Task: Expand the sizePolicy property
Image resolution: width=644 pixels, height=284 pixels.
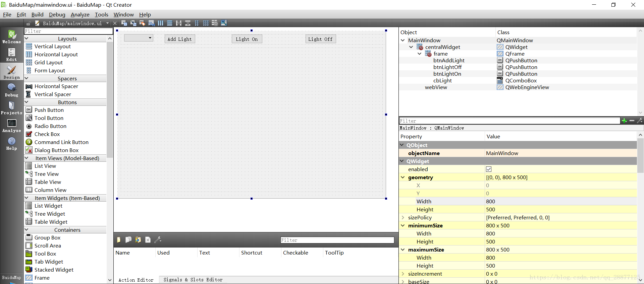Action: (x=403, y=217)
